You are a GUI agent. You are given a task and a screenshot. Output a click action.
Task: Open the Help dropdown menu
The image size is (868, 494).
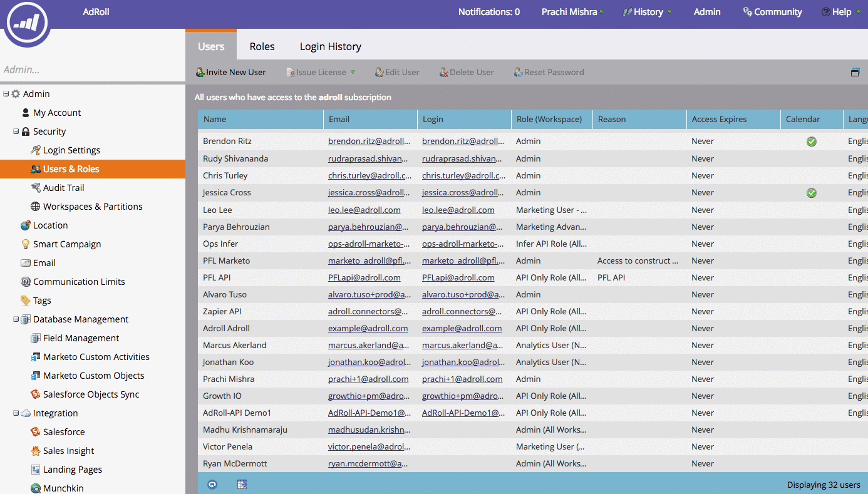(x=841, y=12)
